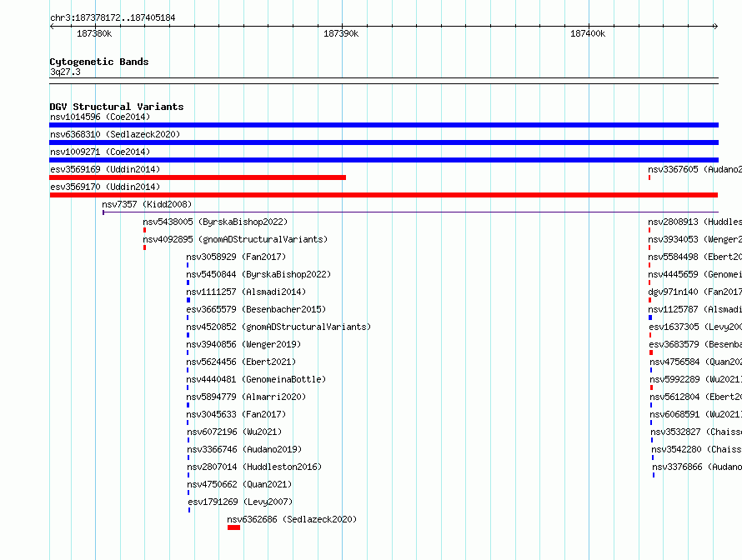Screen dimensions: 742x560
Task: Select nsv3532827 variant label
Action: 696,432
